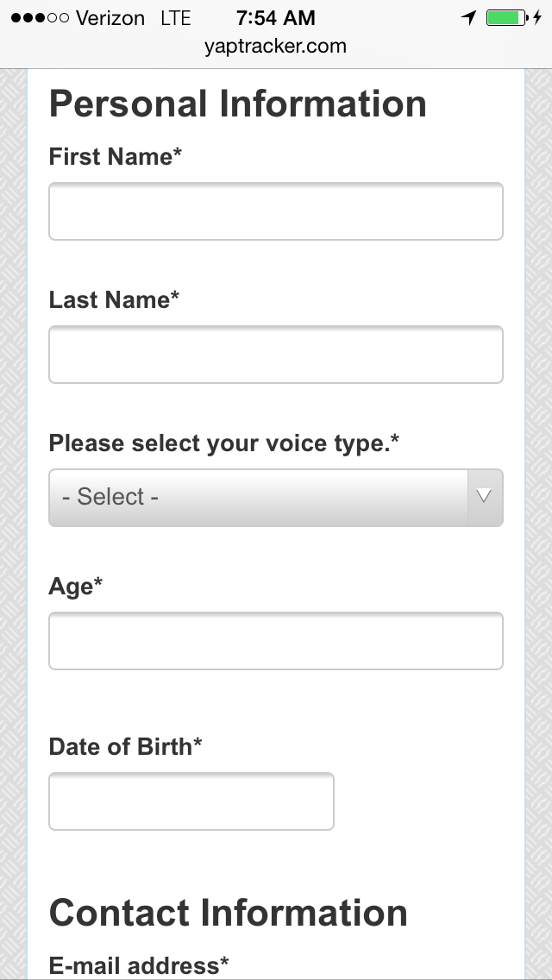Click the 'Please select your voice type.*' label
Viewport: 552px width, 980px height.
[x=223, y=443]
